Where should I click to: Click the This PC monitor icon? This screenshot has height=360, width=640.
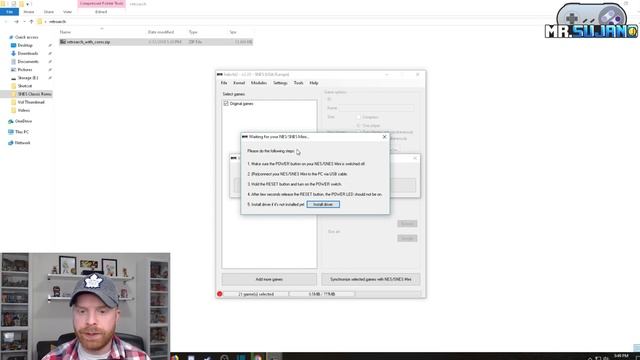[x=11, y=132]
